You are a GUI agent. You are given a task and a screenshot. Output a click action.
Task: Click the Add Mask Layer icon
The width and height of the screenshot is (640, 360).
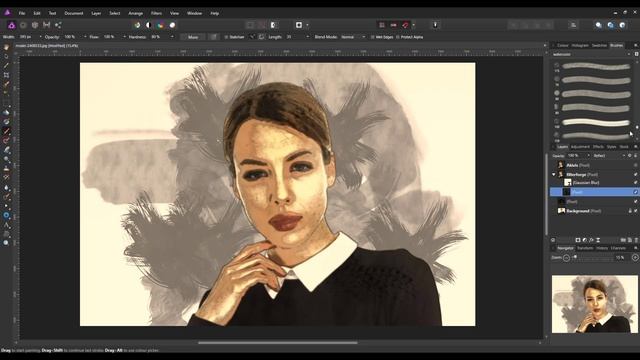578,240
